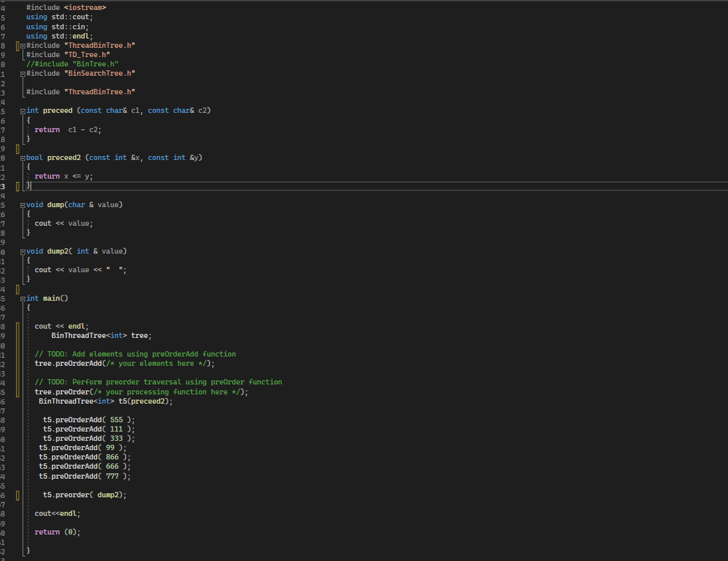This screenshot has width=728, height=561.
Task: Click the BinThreadTree<int> tree; declaration
Action: tap(102, 336)
